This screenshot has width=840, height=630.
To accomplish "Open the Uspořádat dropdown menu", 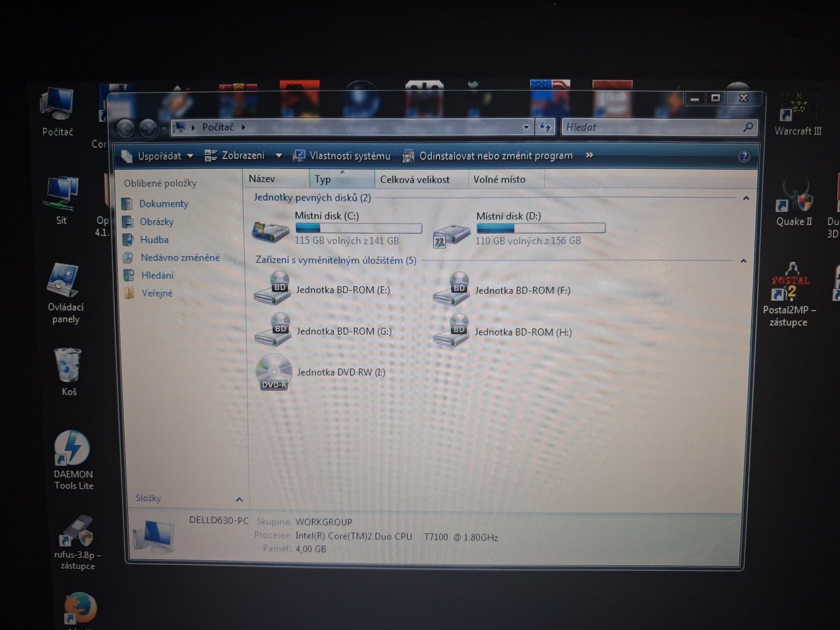I will point(157,156).
